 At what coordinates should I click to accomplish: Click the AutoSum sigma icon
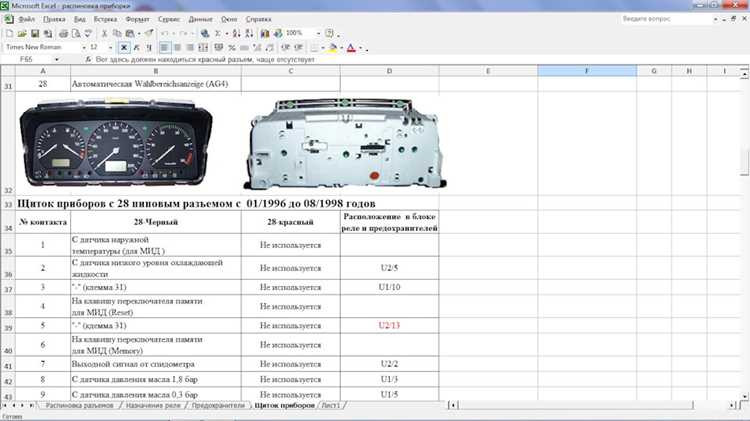(x=218, y=33)
